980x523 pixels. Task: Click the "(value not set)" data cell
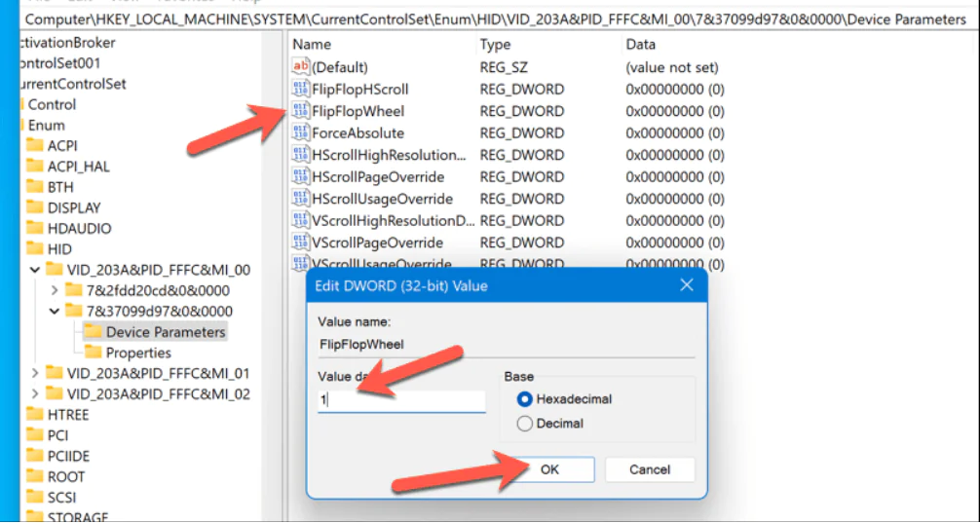pyautogui.click(x=672, y=67)
